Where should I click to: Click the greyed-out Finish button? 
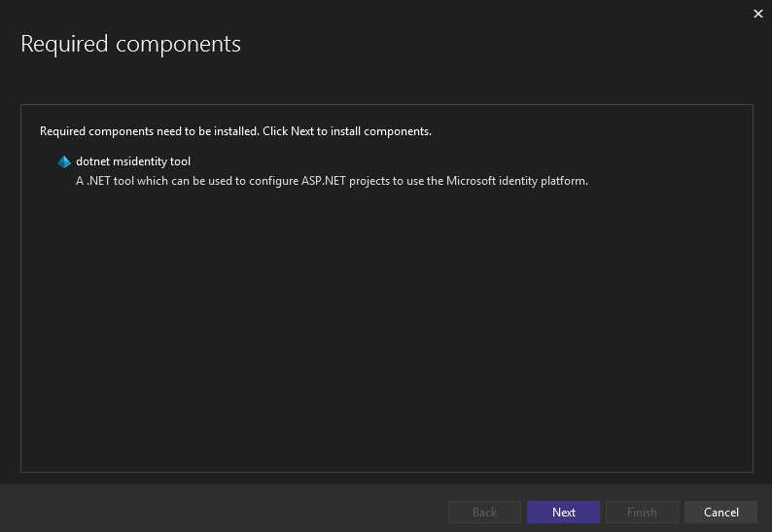(642, 513)
